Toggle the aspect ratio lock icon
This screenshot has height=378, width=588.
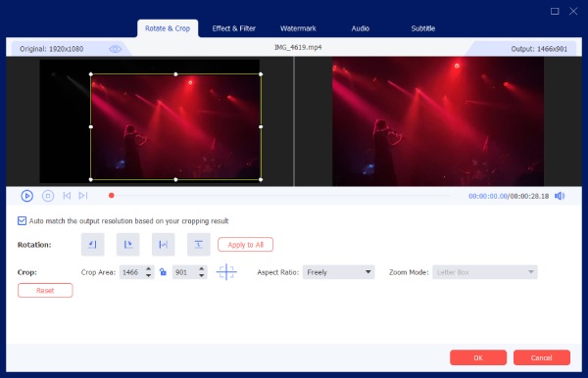(163, 272)
